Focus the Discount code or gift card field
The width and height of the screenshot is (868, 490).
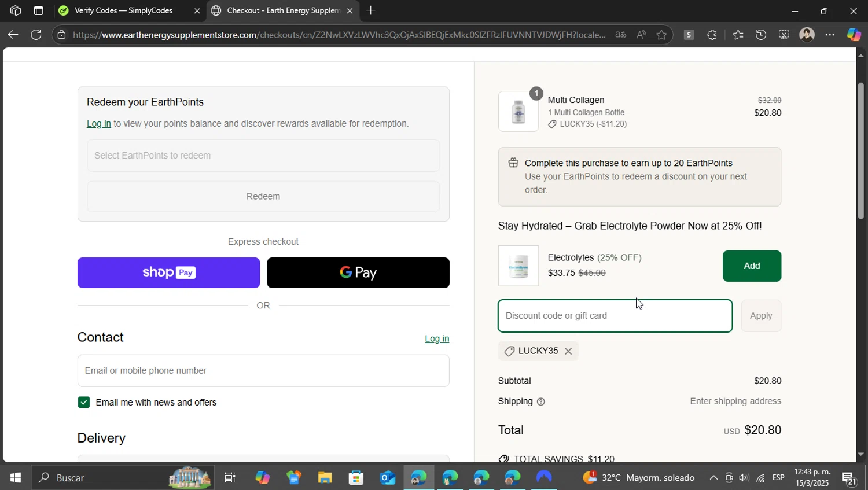(x=615, y=316)
